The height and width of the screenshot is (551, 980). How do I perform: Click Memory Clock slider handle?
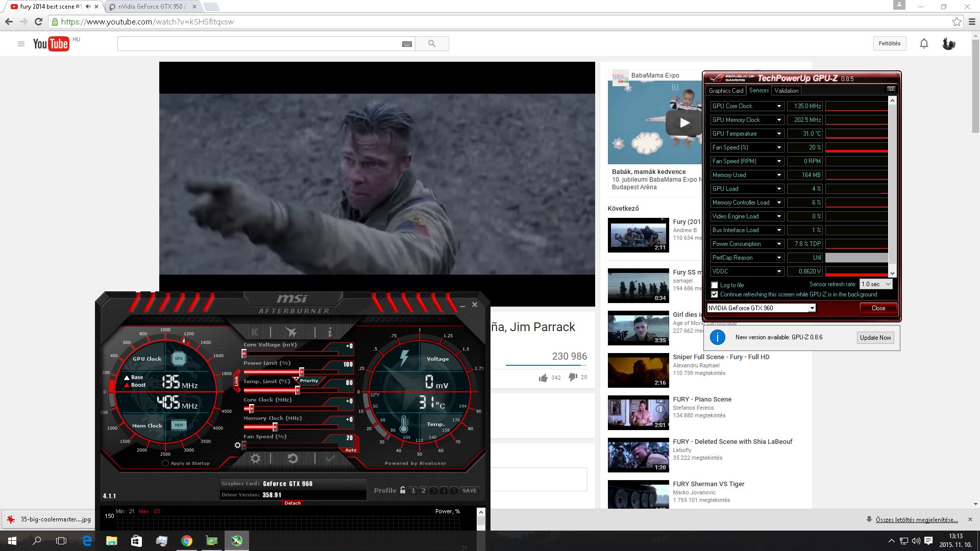(x=275, y=427)
